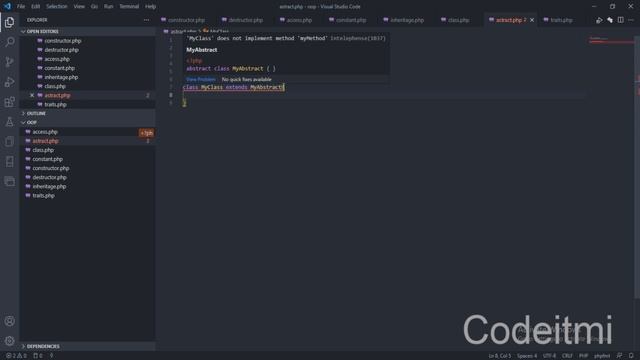Click the errors and warnings status indicator
This screenshot has width=640, height=360.
17,356
